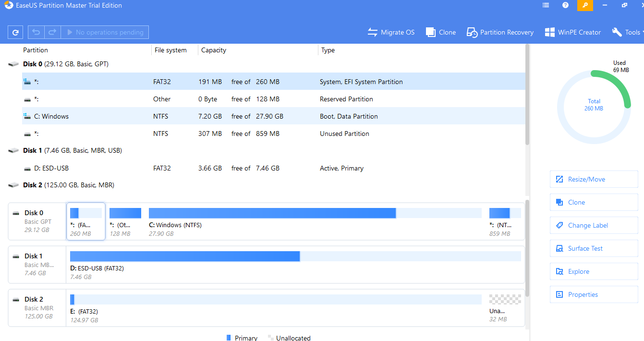Open Properties in the side panel
This screenshot has height=341, width=644.
click(594, 294)
